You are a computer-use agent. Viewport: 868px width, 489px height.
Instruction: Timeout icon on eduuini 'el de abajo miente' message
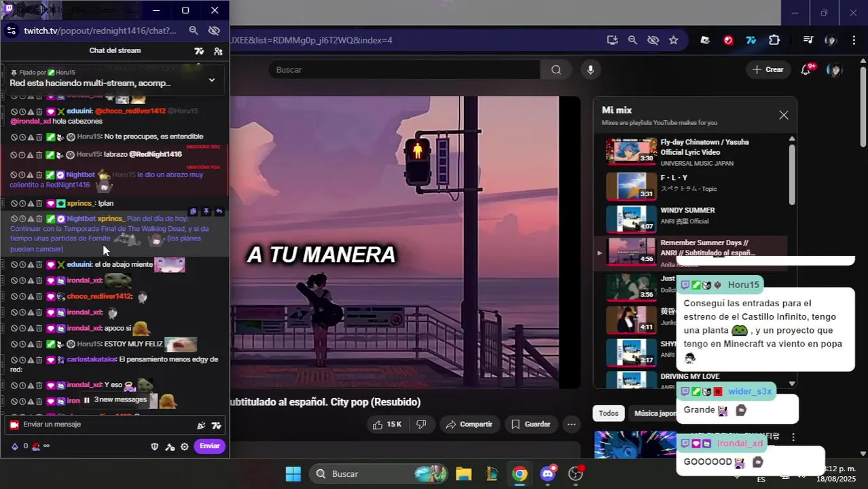[x=22, y=264]
